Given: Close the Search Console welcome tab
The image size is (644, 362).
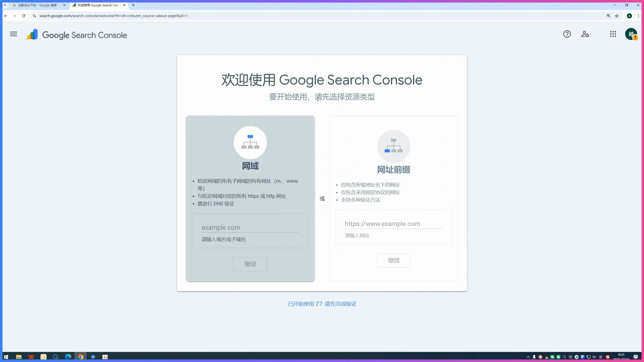Looking at the screenshot, I should point(124,5).
